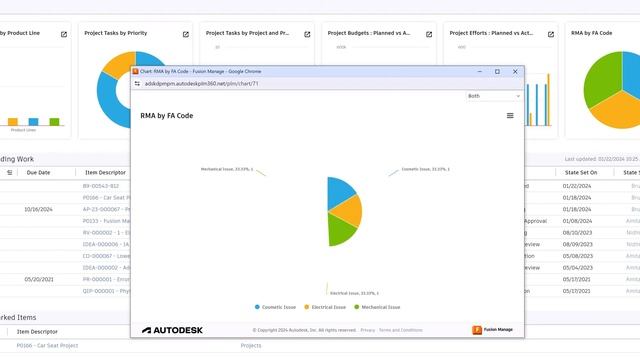Toggle Mechanical Issue legend entry
Viewport: 640px width, 360px height.
pyautogui.click(x=377, y=307)
